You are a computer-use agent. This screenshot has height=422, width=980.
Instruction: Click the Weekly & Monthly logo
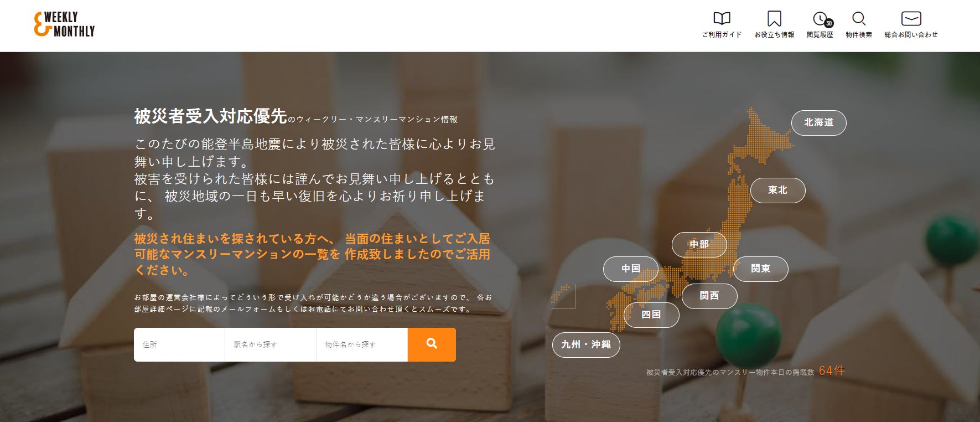tap(64, 24)
